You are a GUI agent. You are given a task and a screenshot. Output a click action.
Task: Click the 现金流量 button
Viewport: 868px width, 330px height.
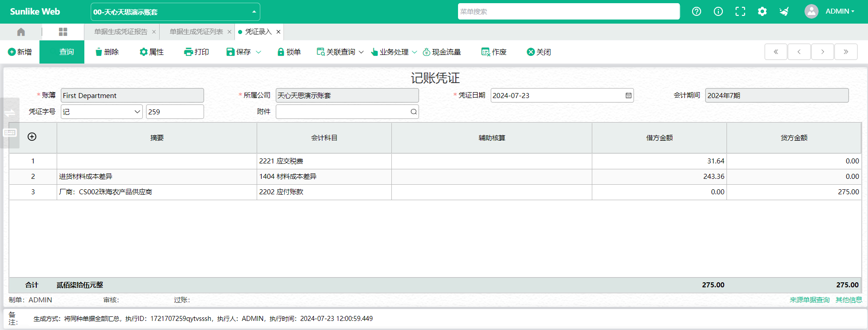[442, 52]
